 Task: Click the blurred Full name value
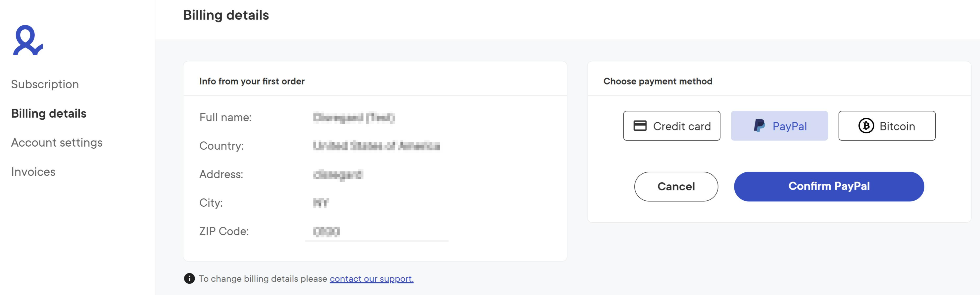pyautogui.click(x=354, y=118)
